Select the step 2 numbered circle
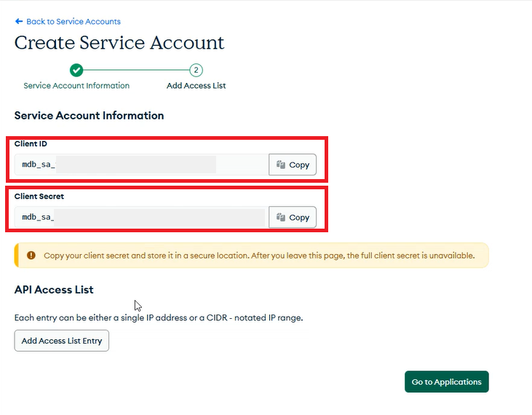The width and height of the screenshot is (532, 415). click(196, 70)
